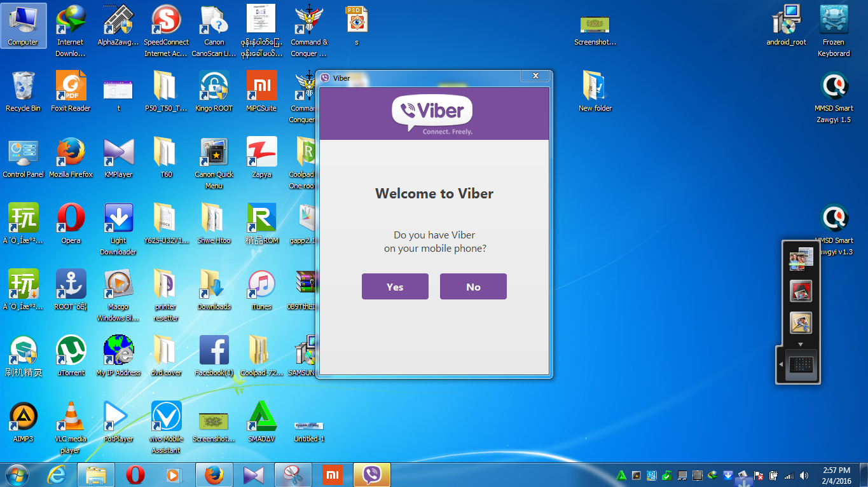Open the Kingo ROOT tool
This screenshot has height=487, width=868.
[214, 85]
